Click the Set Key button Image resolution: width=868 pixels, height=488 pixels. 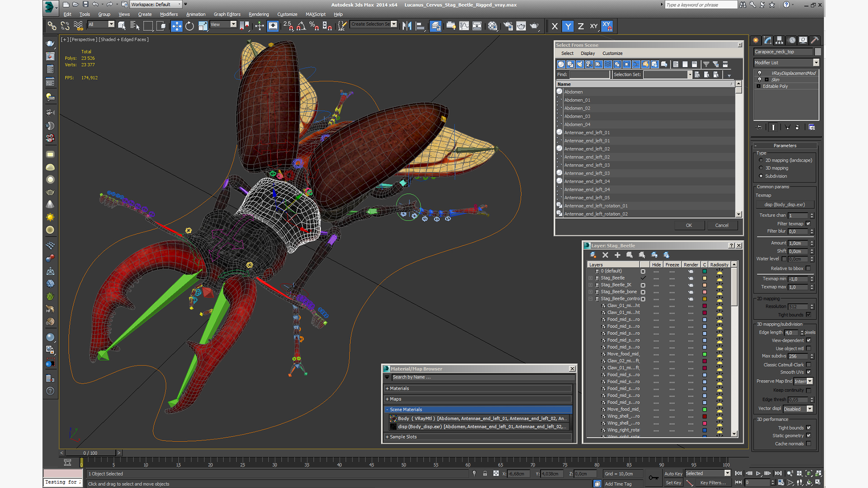coord(673,483)
